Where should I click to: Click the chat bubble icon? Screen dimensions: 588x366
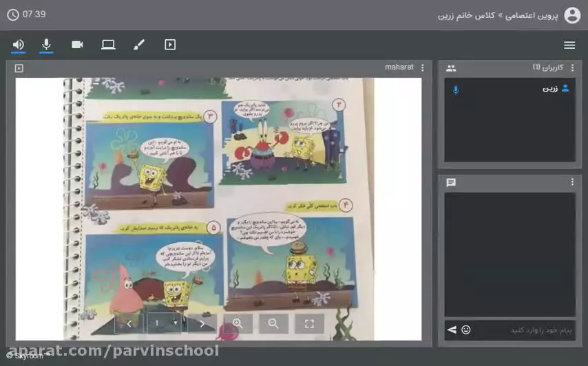(x=451, y=182)
